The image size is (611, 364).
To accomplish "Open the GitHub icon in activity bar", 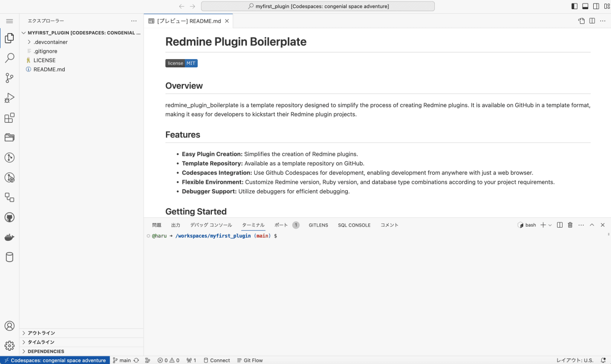I will [x=9, y=217].
